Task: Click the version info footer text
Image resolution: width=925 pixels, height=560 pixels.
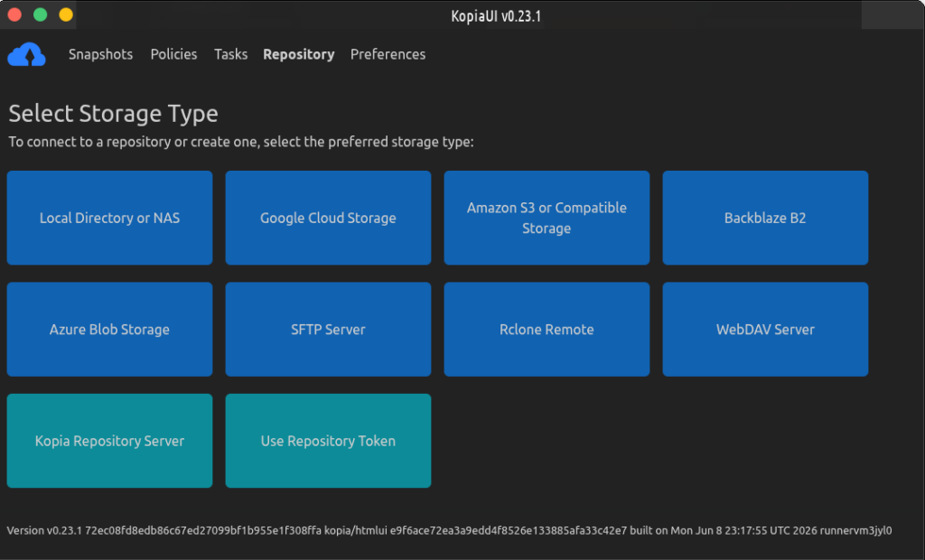Action: tap(449, 530)
